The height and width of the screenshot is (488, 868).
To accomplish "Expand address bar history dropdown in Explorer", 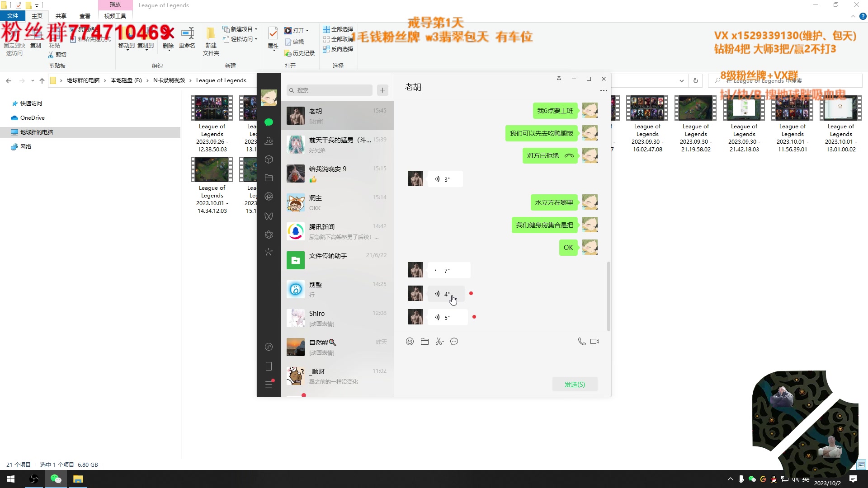I will [x=681, y=80].
